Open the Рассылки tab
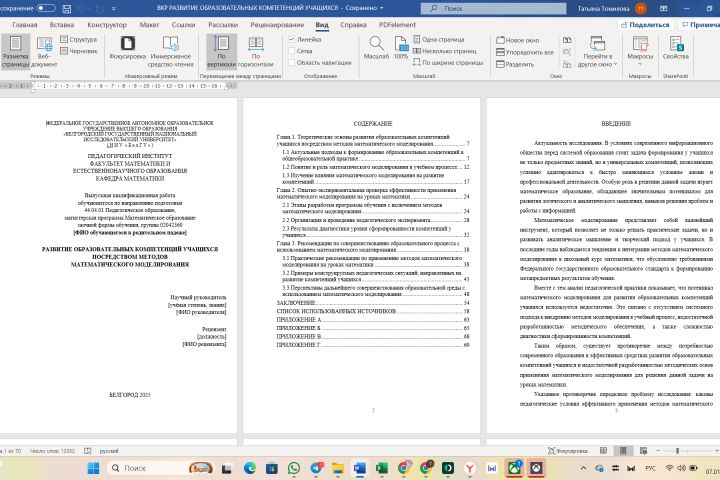Viewport: 720px width, 480px height. pos(223,25)
